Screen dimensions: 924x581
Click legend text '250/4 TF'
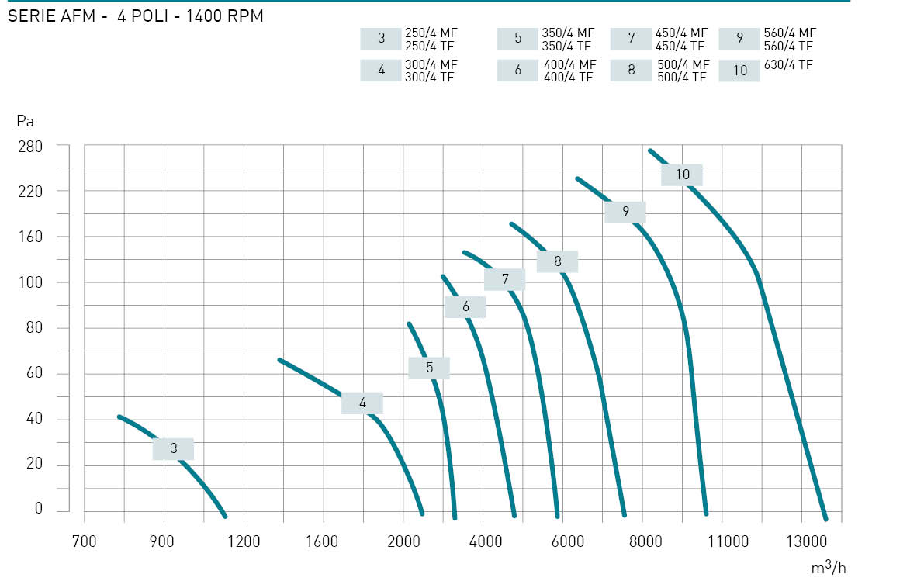(430, 46)
